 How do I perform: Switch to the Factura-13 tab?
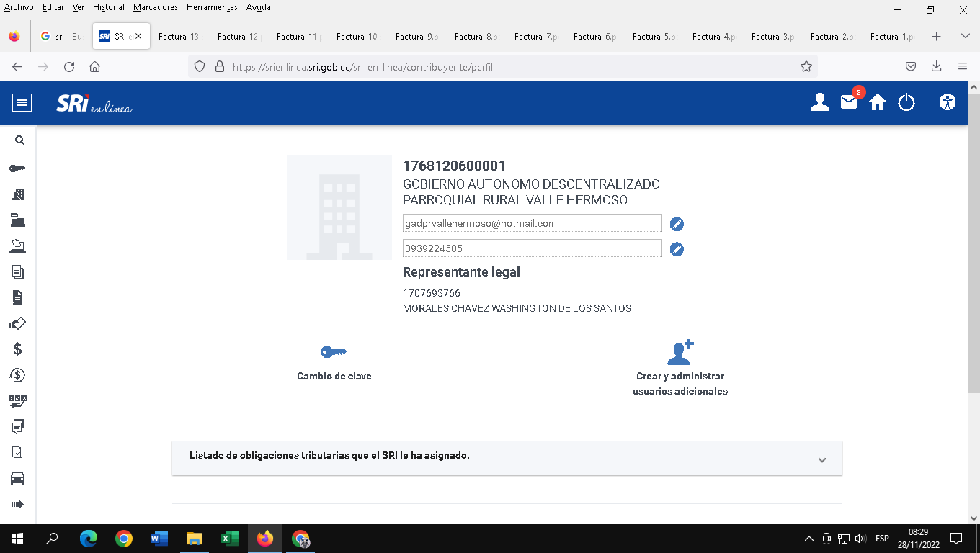tap(179, 37)
